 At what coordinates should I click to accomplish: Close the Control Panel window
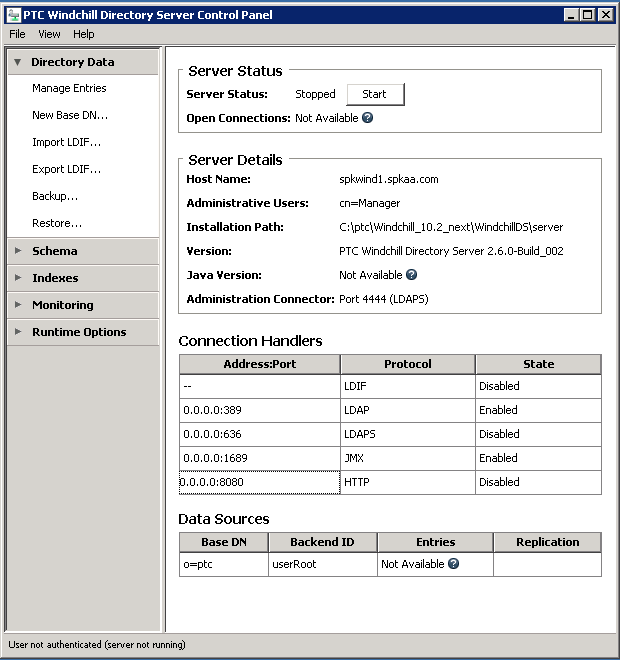(x=605, y=15)
